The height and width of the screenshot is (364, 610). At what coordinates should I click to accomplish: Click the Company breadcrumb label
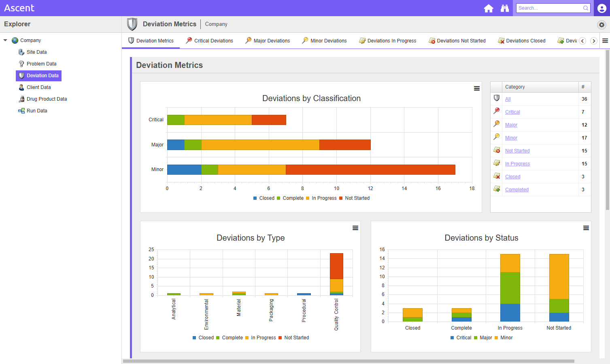216,24
